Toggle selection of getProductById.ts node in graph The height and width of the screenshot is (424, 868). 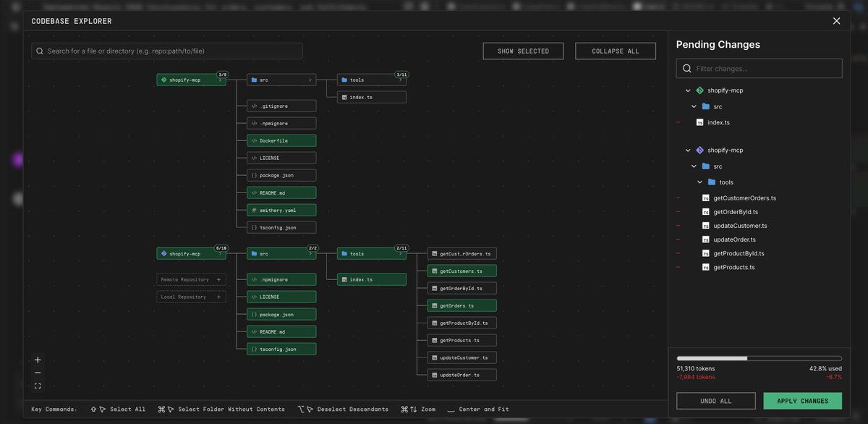pyautogui.click(x=462, y=323)
